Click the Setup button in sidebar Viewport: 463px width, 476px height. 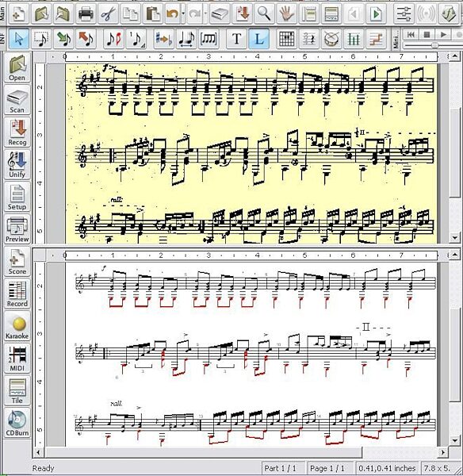coord(17,197)
